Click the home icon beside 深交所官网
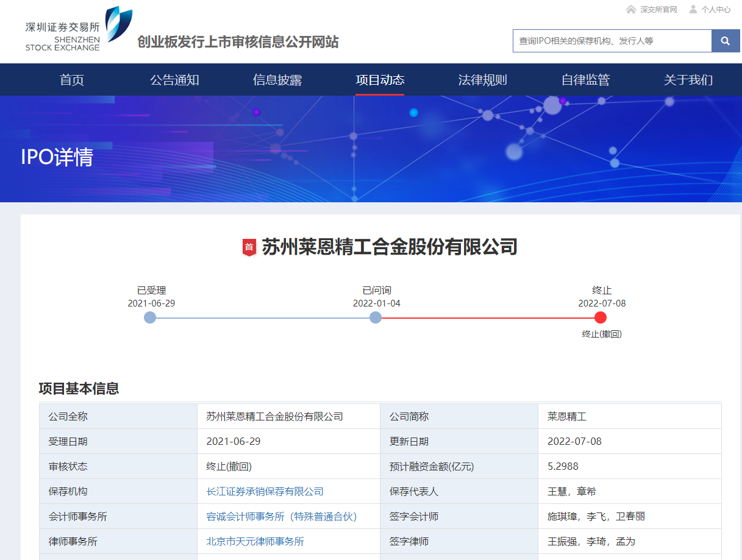The height and width of the screenshot is (560, 742). click(x=631, y=9)
